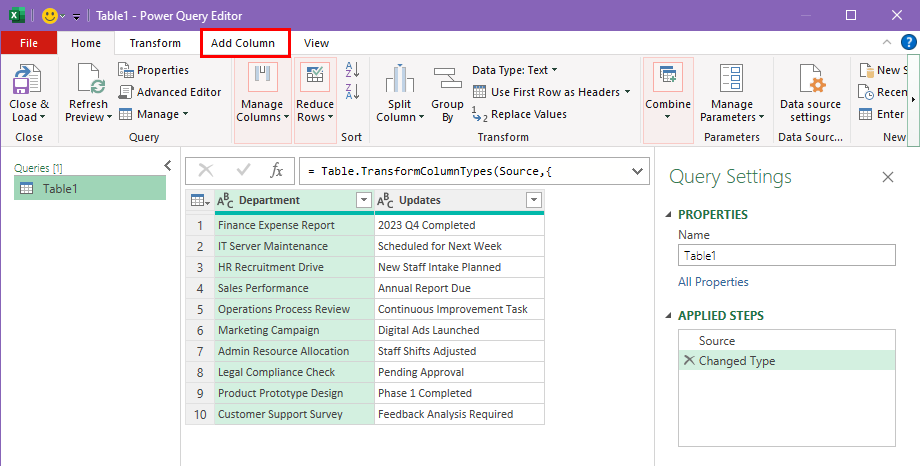Click the All Properties link
920x466 pixels.
point(713,282)
